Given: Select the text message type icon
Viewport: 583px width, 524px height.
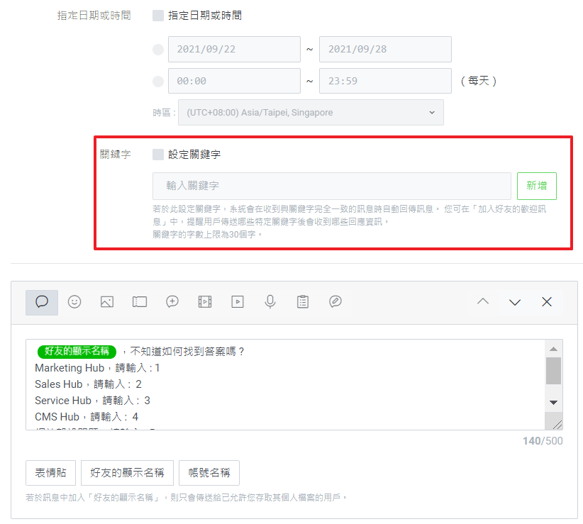Looking at the screenshot, I should point(42,302).
